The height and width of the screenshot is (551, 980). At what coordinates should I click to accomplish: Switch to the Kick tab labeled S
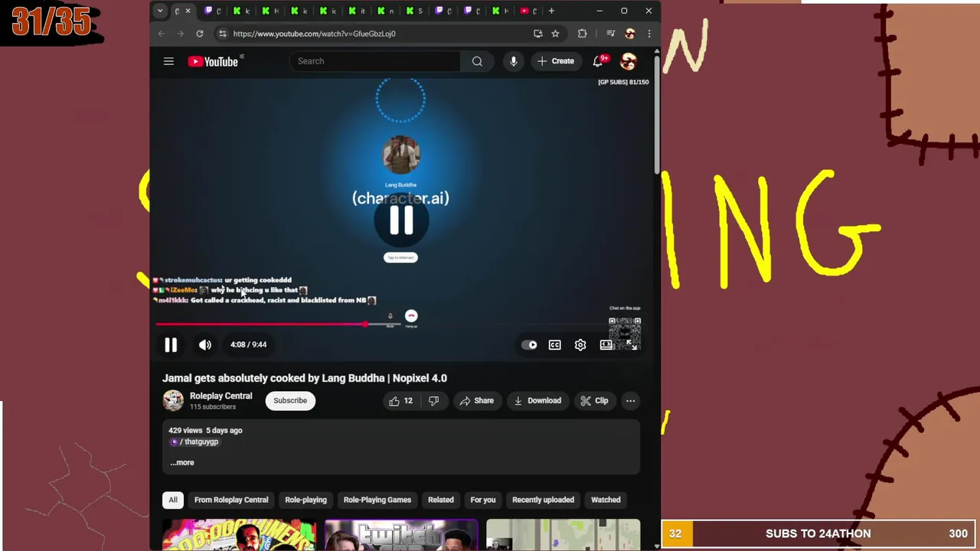[414, 11]
